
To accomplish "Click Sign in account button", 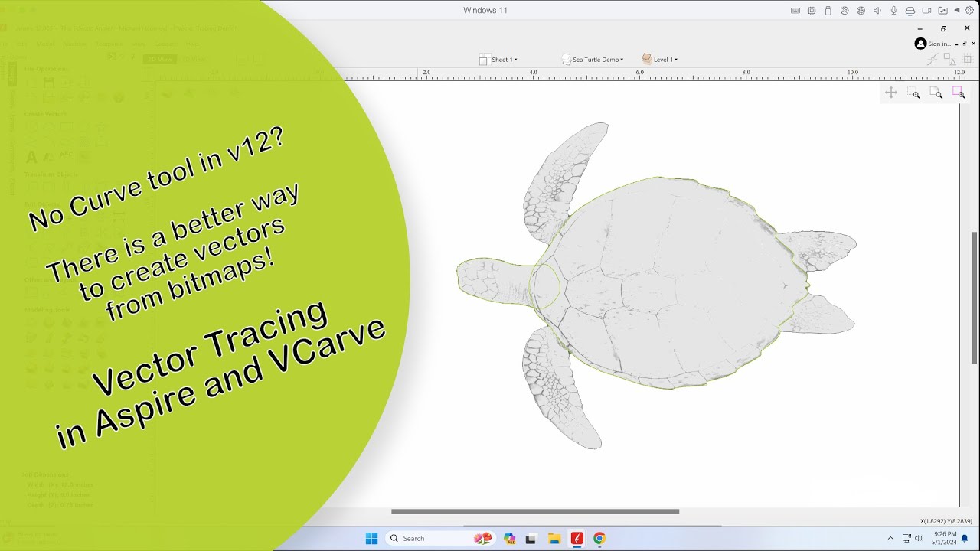I will point(932,44).
